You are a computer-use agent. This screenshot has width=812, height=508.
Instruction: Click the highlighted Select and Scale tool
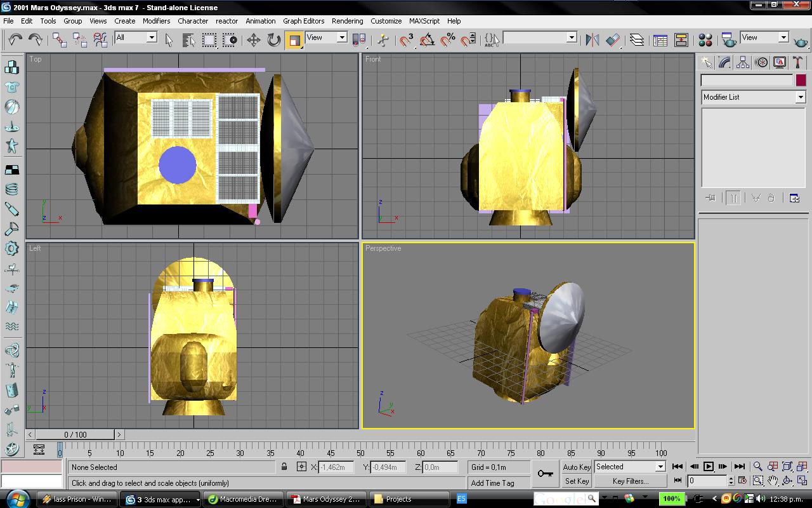click(x=294, y=40)
